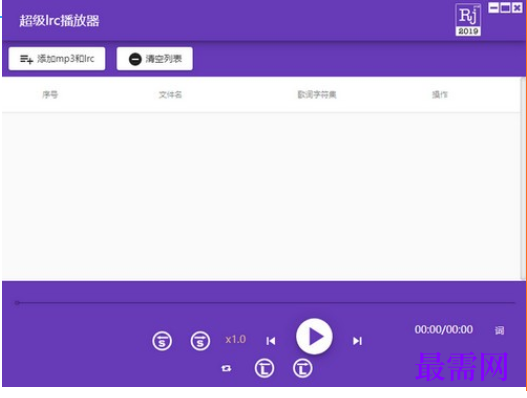Viewport: 527px width, 398px height.
Task: Click the 超级lrc播放器 title text
Action: [59, 21]
